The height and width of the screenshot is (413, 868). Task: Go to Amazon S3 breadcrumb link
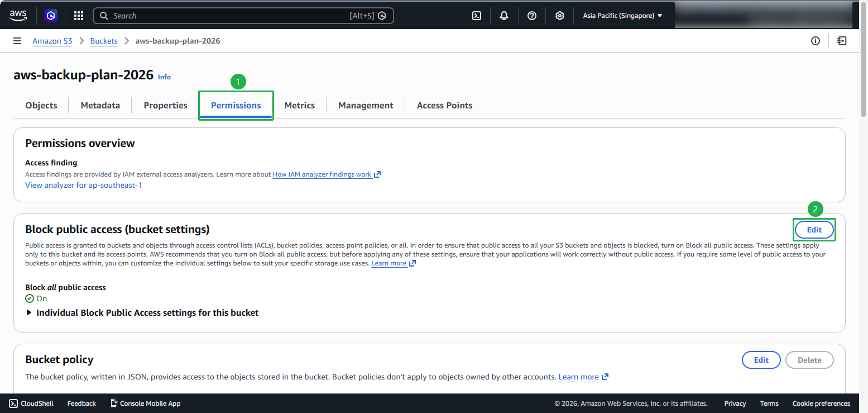52,41
